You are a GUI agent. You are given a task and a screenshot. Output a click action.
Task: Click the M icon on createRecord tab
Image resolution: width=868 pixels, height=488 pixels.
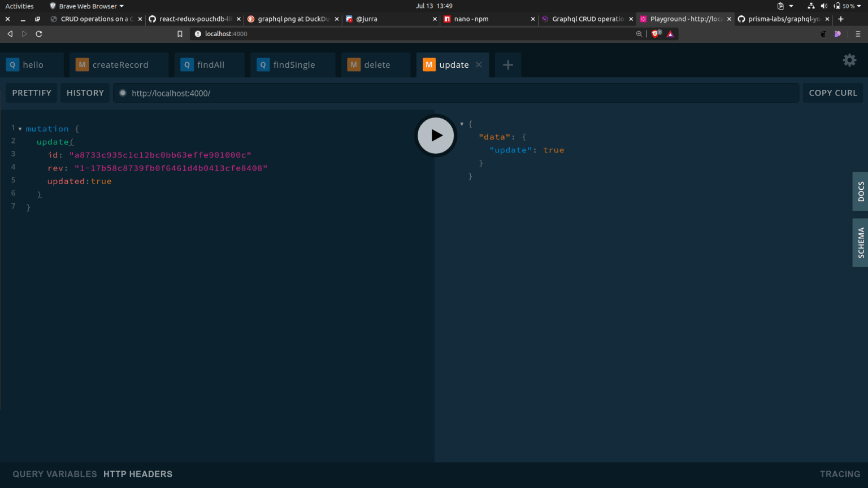click(x=82, y=65)
